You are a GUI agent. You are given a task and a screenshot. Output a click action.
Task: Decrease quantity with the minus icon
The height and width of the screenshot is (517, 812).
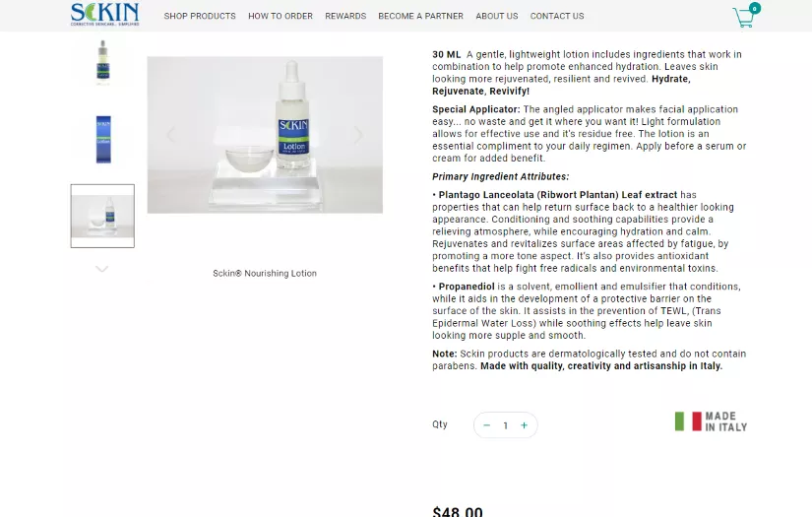click(x=487, y=425)
